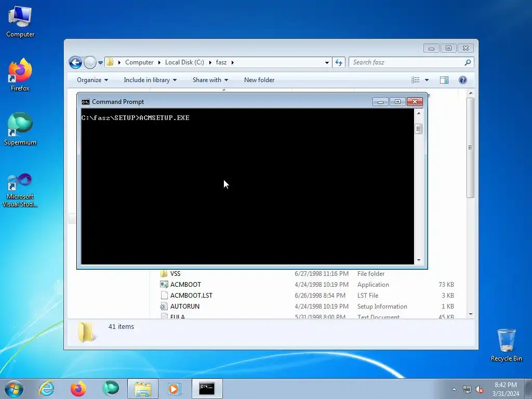Open the network status tray icon
532x399 pixels.
tap(467, 389)
